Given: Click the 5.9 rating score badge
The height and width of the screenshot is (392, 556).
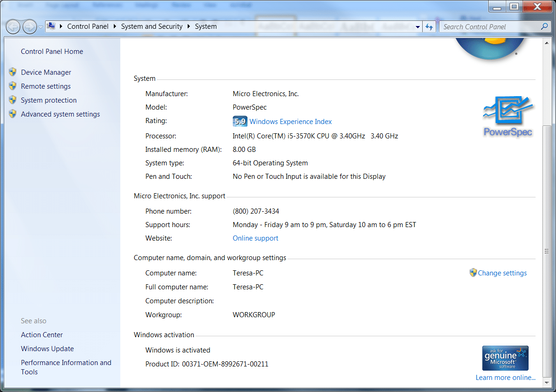Looking at the screenshot, I should click(240, 122).
